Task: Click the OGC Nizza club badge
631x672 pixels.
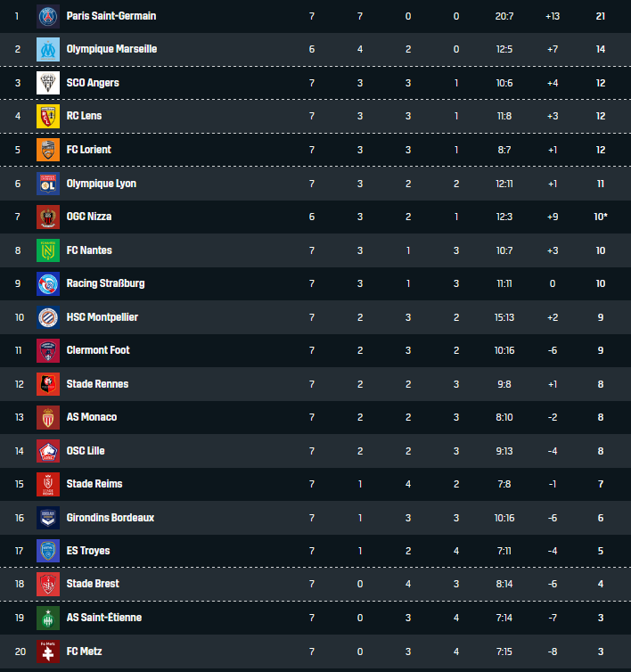Action: (x=47, y=217)
